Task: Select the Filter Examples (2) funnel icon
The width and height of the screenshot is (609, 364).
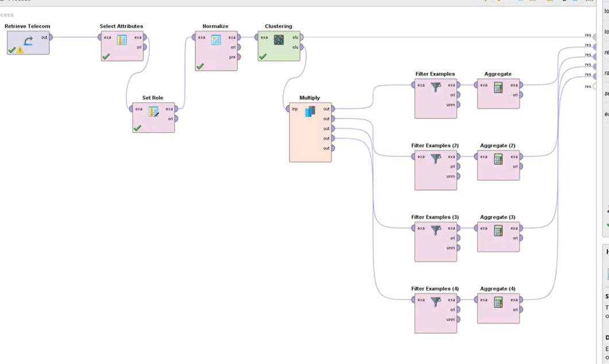Action: pos(435,158)
